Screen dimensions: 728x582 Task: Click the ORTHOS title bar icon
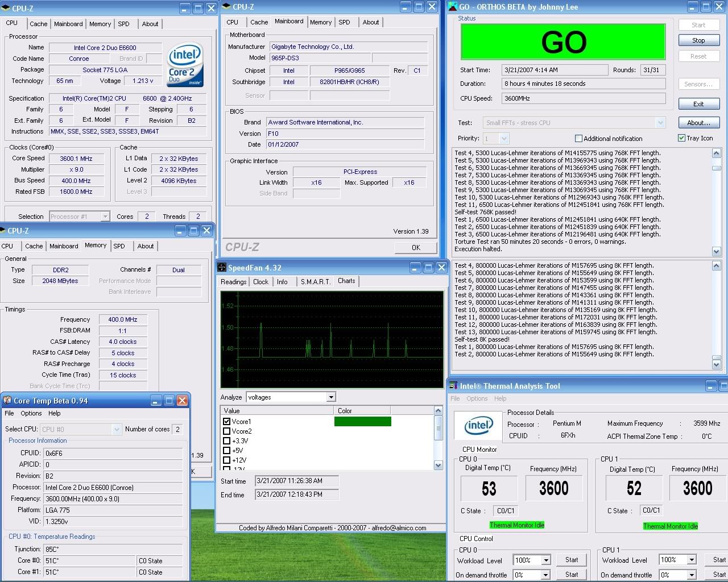(453, 7)
